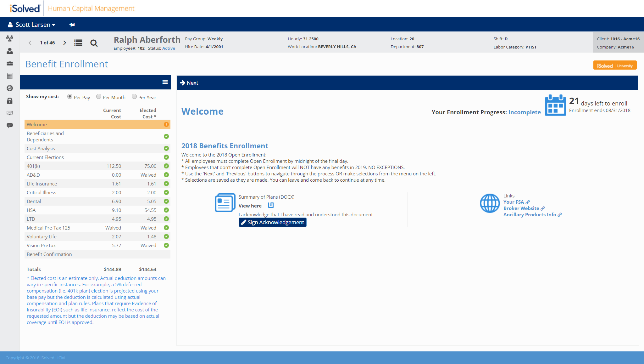Click the iSolved University badge

(614, 65)
